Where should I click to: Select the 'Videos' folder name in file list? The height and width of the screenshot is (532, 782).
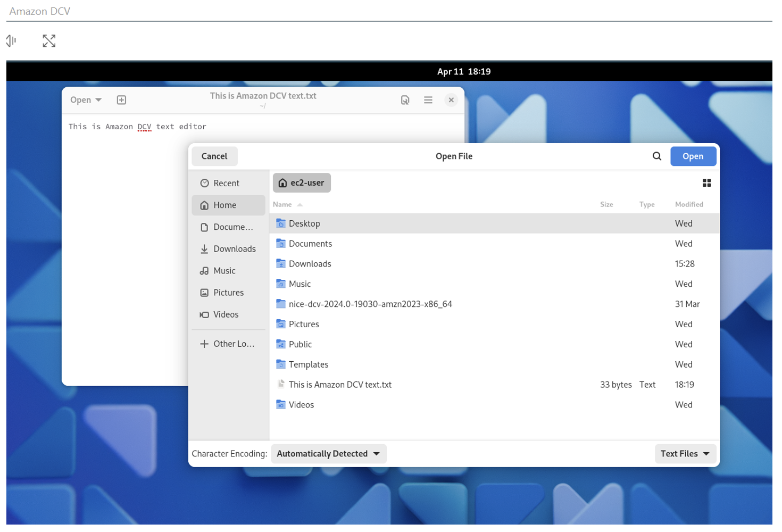[x=302, y=405]
